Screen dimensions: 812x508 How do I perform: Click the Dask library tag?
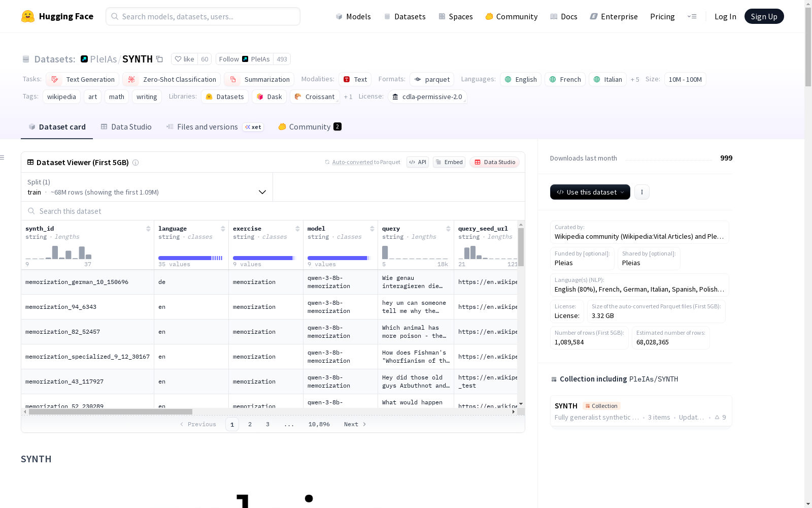click(269, 97)
